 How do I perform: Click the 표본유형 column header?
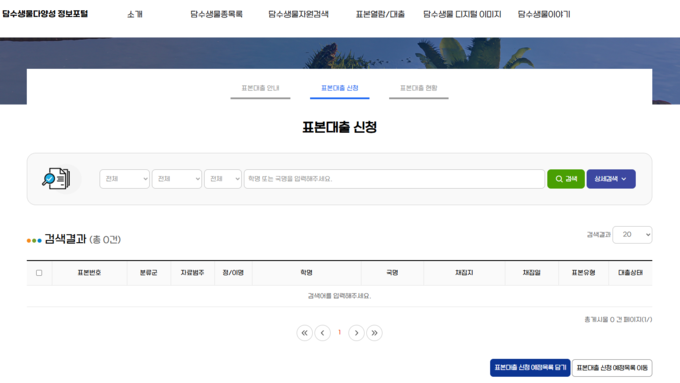click(583, 273)
